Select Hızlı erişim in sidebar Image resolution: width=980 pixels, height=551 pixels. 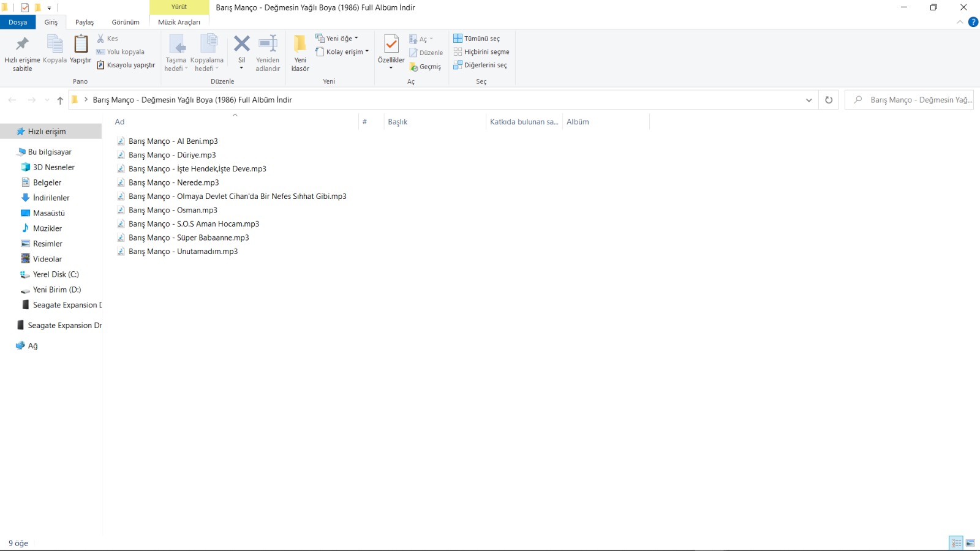pos(51,132)
